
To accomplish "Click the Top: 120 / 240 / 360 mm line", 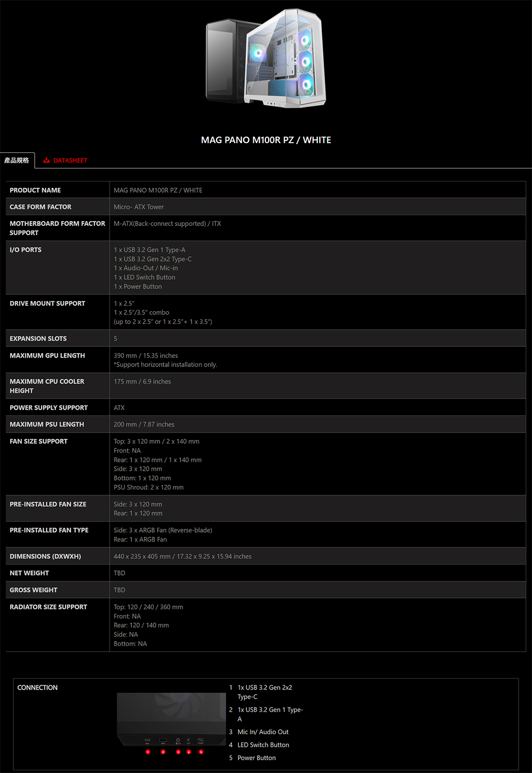I will tap(148, 607).
